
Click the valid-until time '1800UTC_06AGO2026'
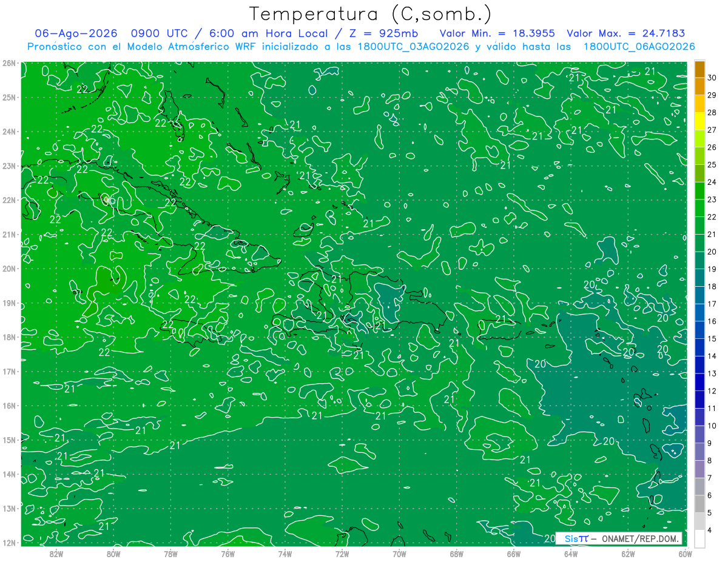pyautogui.click(x=639, y=46)
